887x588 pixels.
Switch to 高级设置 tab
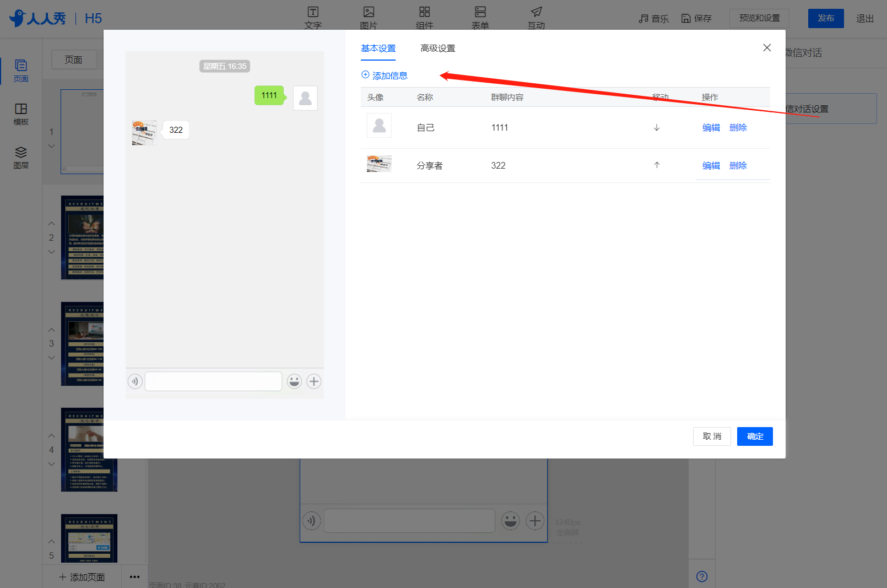[438, 48]
